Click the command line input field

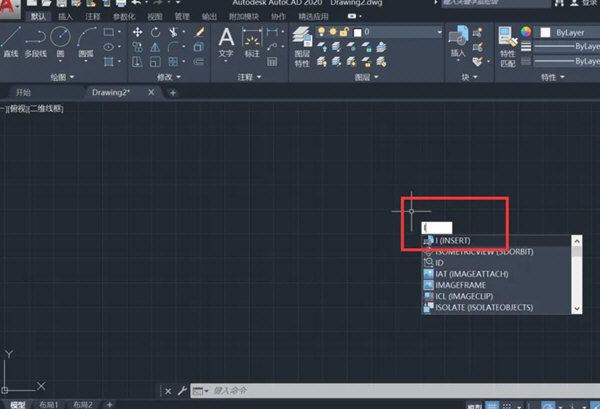300,391
